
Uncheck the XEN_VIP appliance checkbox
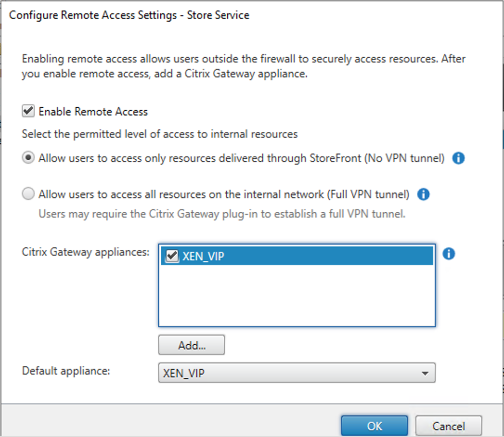(x=171, y=256)
